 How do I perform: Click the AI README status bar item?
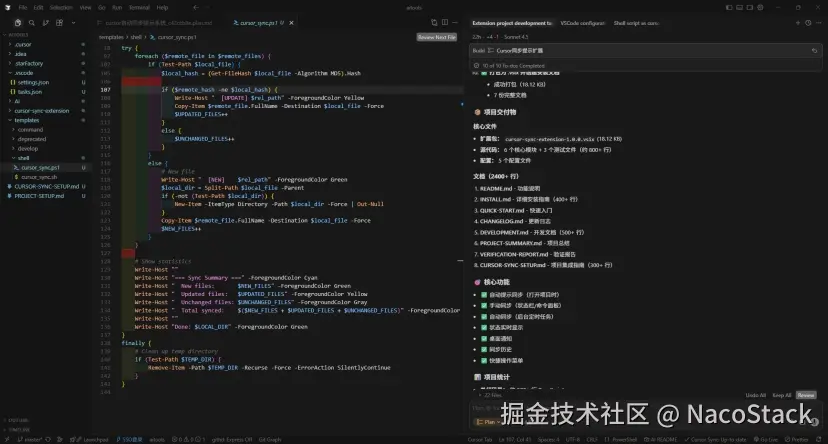pos(661,439)
